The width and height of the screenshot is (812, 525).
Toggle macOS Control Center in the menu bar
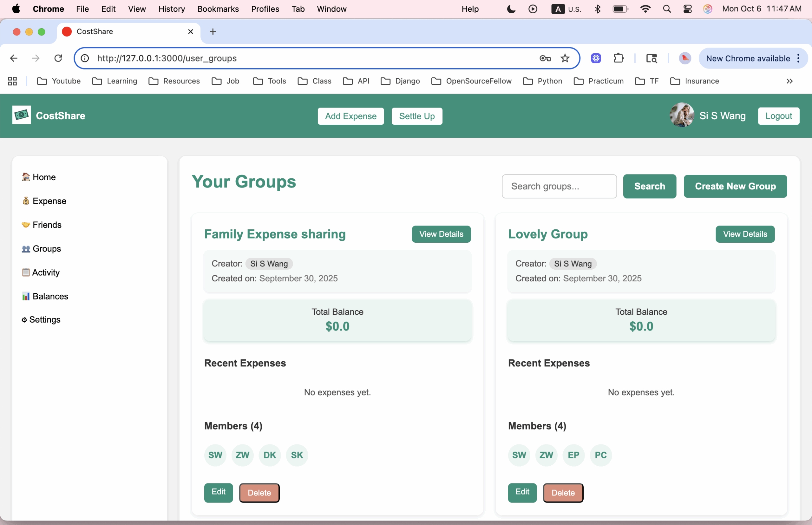pos(687,9)
